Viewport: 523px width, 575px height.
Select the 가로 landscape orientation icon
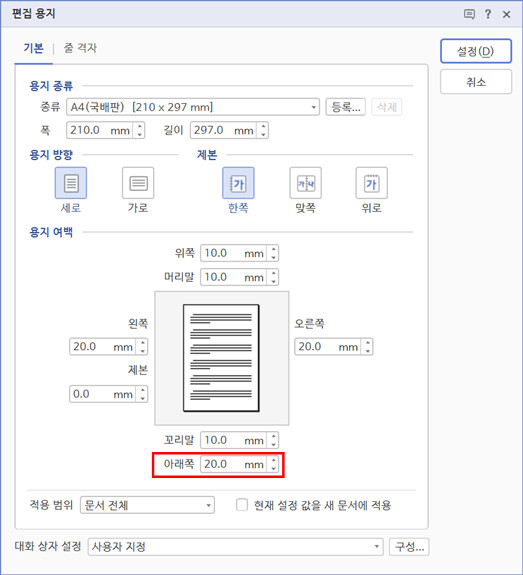138,183
